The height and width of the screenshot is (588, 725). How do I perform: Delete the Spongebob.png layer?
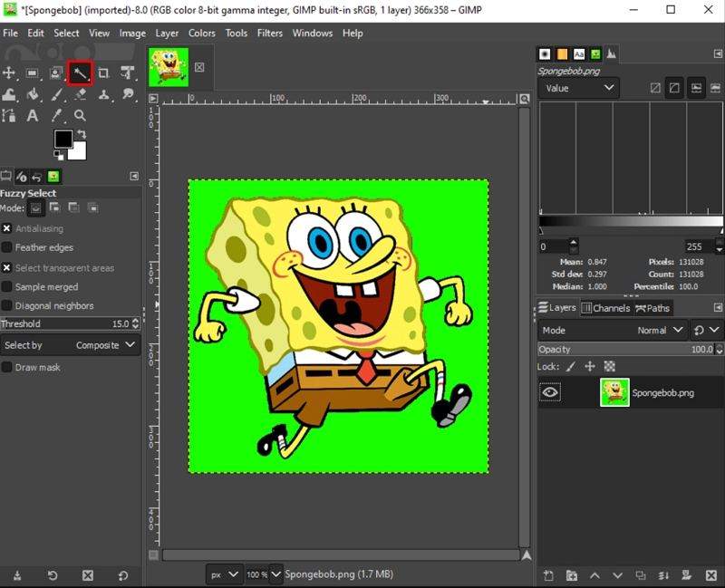(711, 575)
